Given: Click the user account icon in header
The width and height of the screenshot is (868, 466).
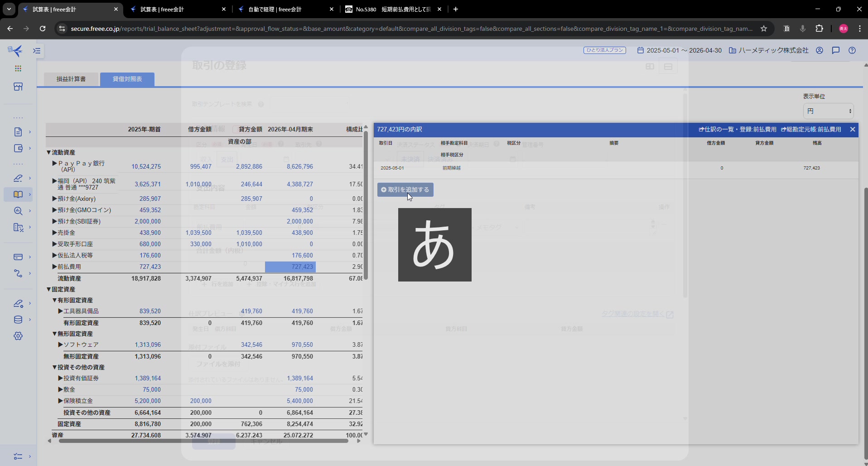Looking at the screenshot, I should (820, 50).
